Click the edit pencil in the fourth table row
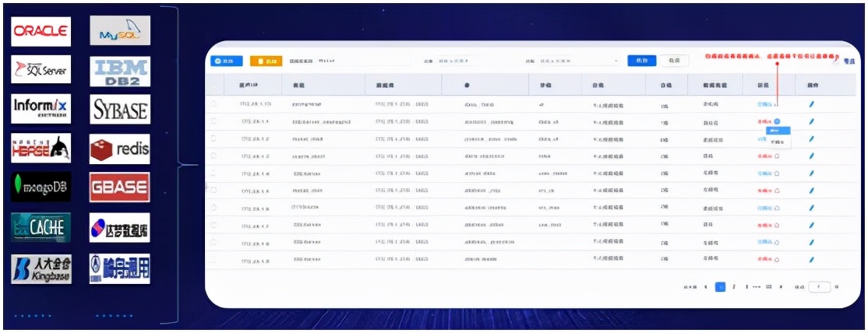 (812, 156)
